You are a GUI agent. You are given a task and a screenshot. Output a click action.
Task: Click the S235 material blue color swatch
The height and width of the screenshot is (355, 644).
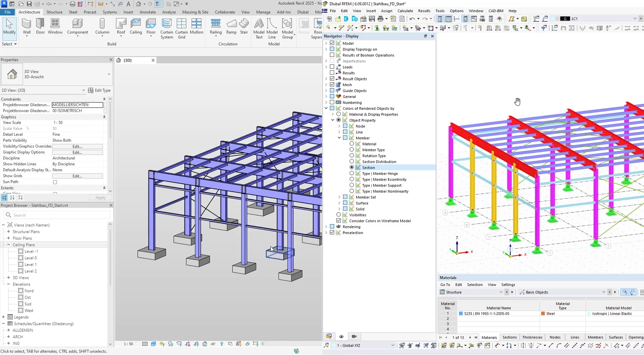(x=461, y=314)
